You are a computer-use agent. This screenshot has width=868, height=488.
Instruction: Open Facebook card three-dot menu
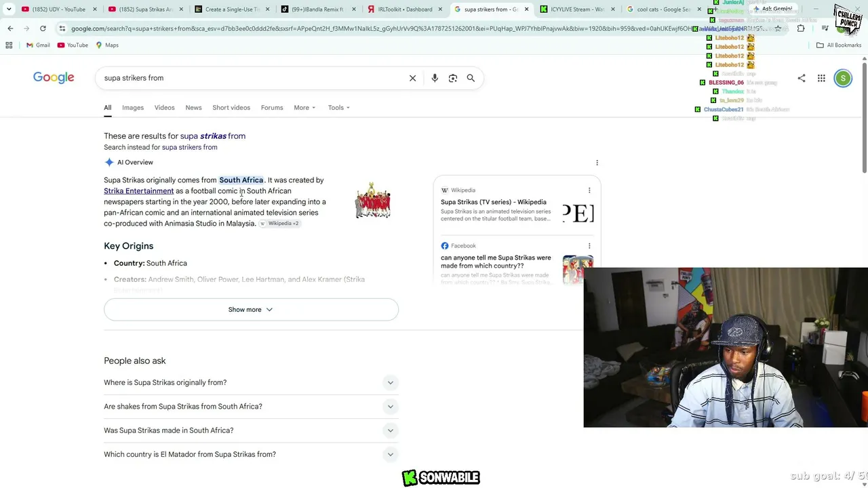pos(589,246)
